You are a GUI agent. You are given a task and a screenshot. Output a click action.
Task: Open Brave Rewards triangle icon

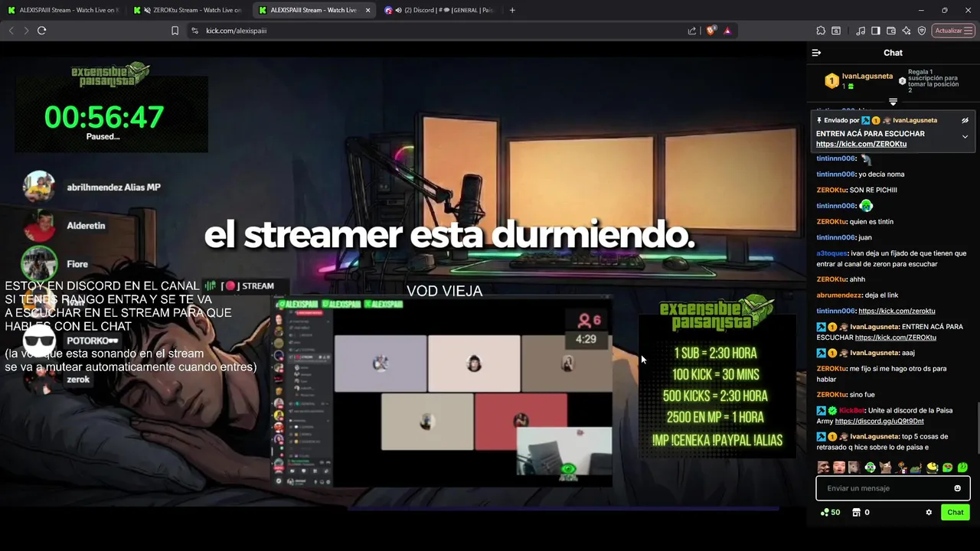[x=727, y=31]
